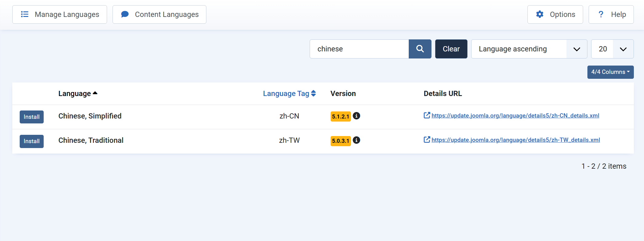Open the 4/4 Columns dropdown
The width and height of the screenshot is (644, 241).
[610, 72]
